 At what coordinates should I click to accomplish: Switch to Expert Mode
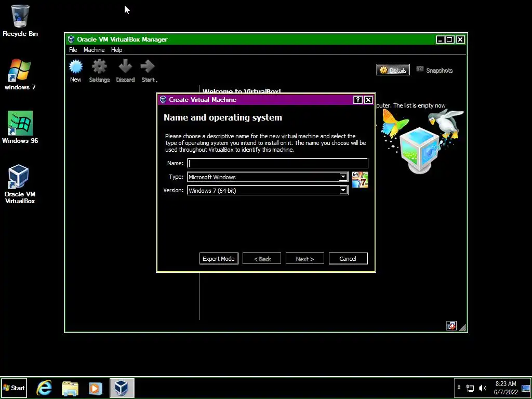click(219, 259)
